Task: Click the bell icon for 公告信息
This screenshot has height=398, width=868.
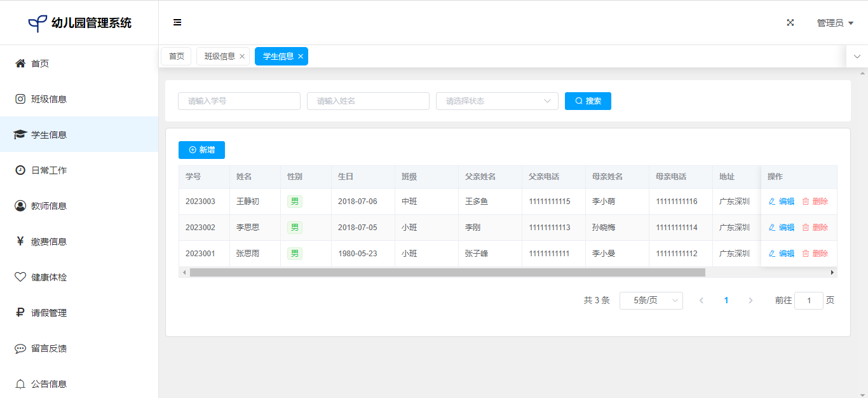Action: [20, 384]
